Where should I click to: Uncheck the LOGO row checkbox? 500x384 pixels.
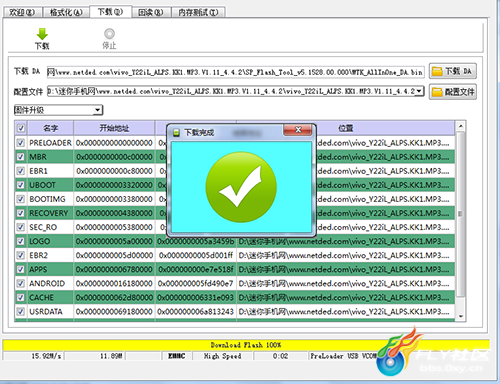point(21,241)
